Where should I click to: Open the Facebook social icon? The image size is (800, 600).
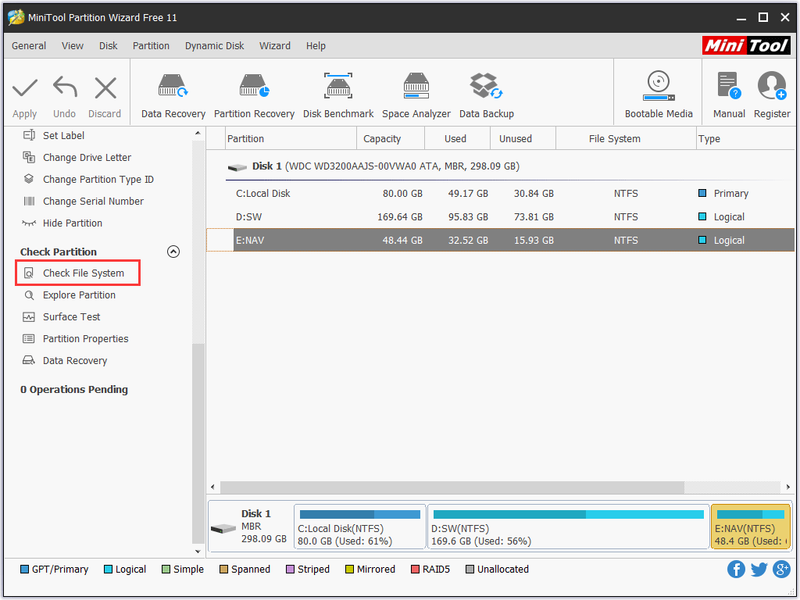coord(736,569)
